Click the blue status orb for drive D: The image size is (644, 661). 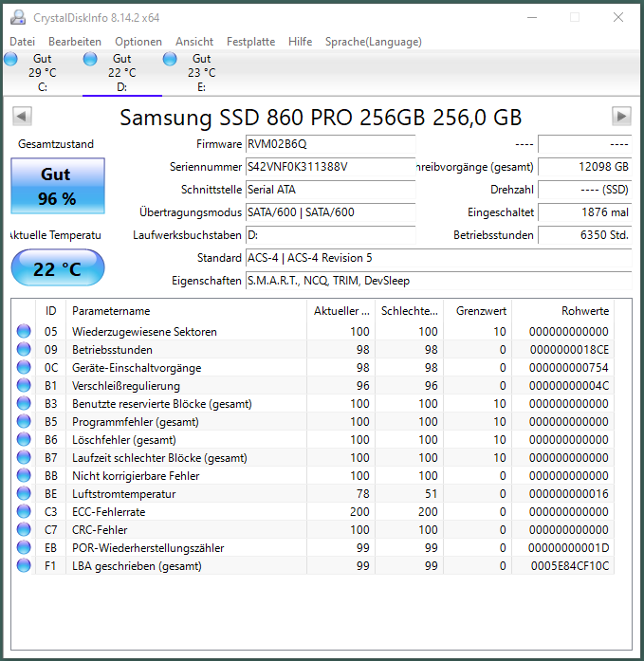90,59
